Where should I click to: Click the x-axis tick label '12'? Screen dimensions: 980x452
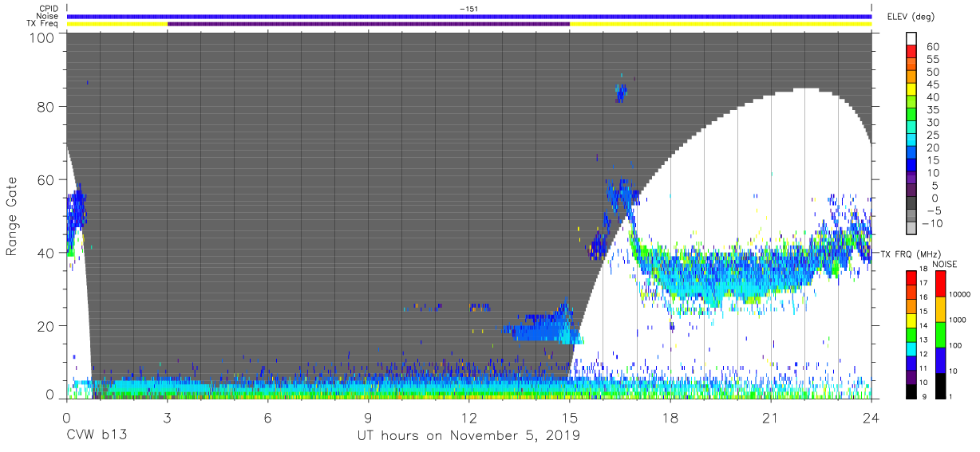click(469, 418)
